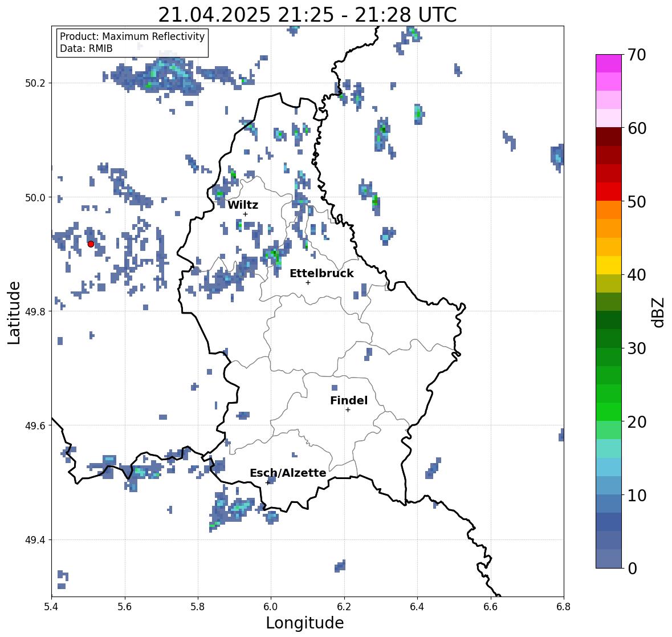The height and width of the screenshot is (637, 672).
Task: Click the plus marker beneath Wiltz
Action: click(245, 214)
